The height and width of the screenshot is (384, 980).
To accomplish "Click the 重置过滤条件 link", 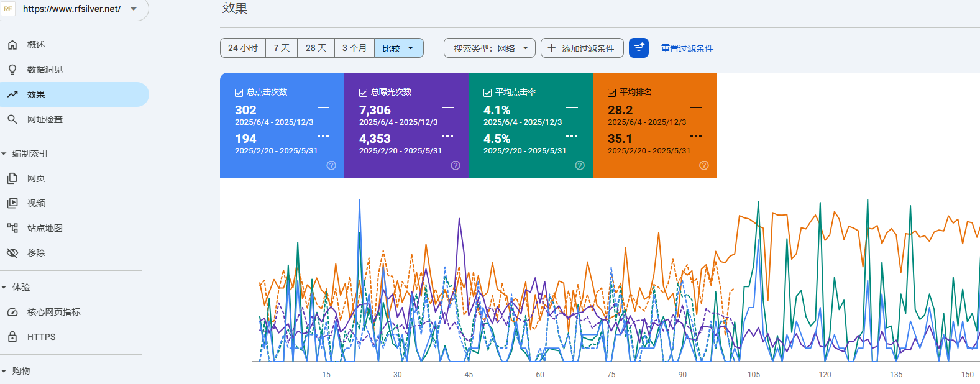I will pyautogui.click(x=687, y=48).
